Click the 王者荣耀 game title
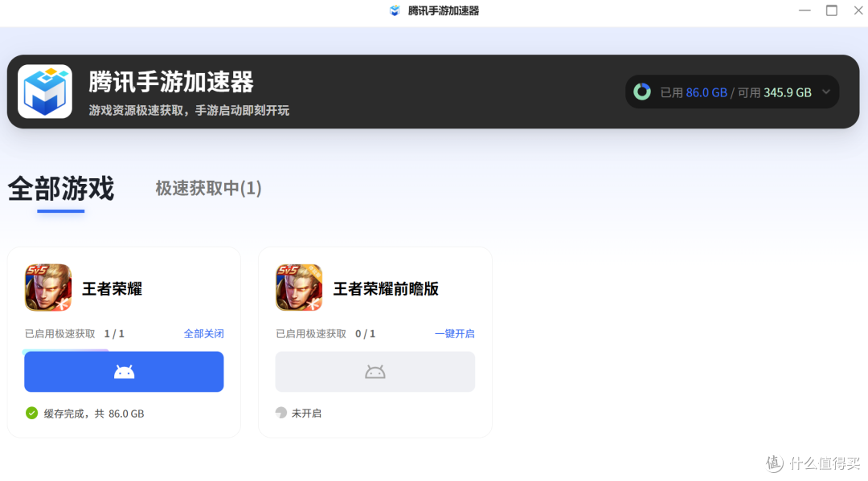Screen dimensions: 868x481 tap(113, 288)
